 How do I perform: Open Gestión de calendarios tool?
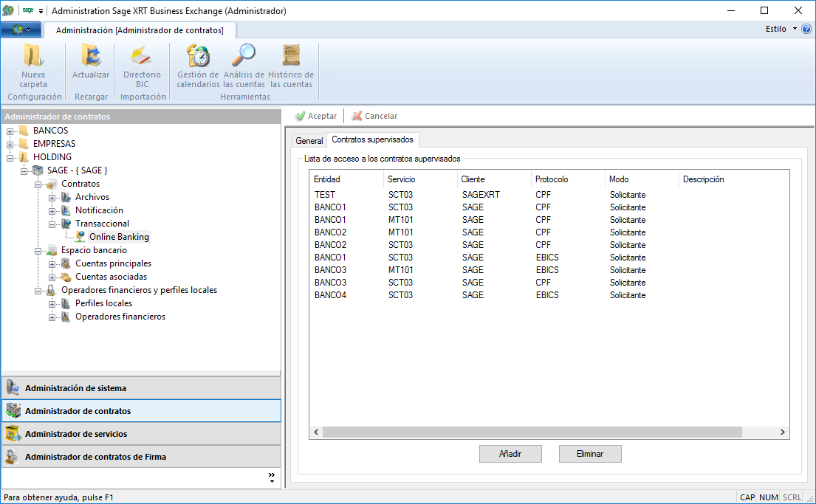(198, 57)
